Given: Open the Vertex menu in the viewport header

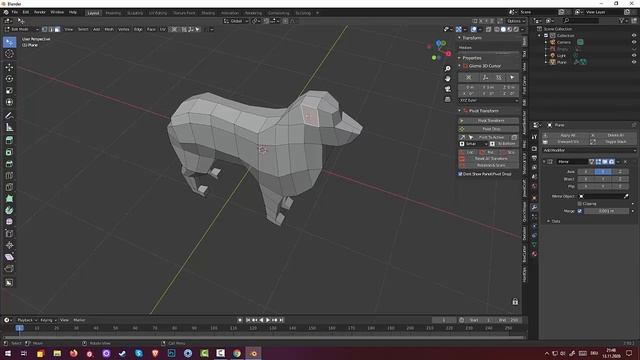Looking at the screenshot, I should [x=123, y=29].
